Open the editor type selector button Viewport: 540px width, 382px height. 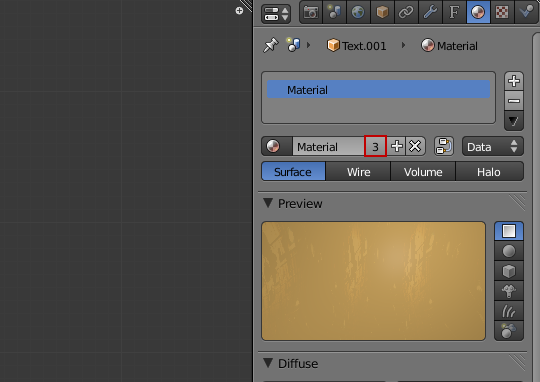[x=276, y=14]
